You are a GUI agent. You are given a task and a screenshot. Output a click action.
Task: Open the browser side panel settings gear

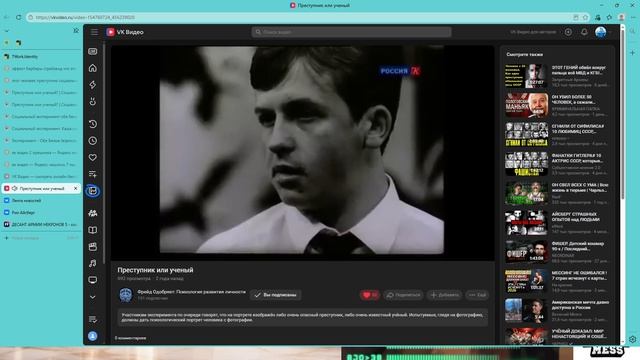pos(633,339)
